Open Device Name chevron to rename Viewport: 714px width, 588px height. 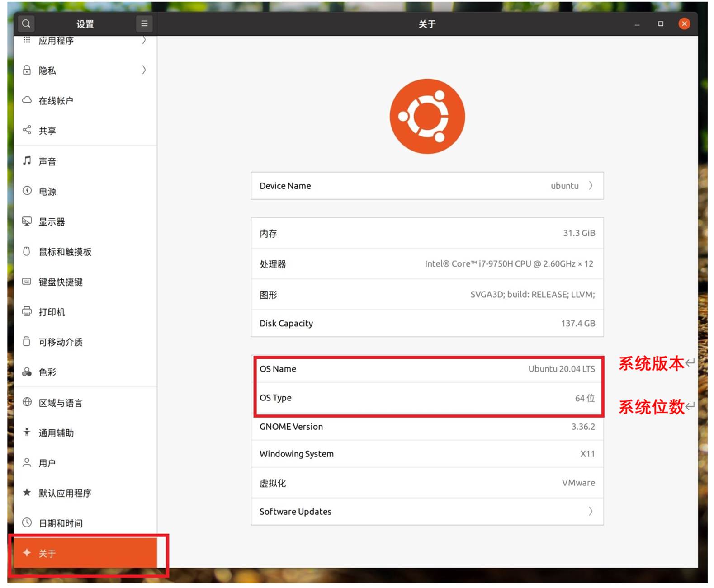[591, 186]
